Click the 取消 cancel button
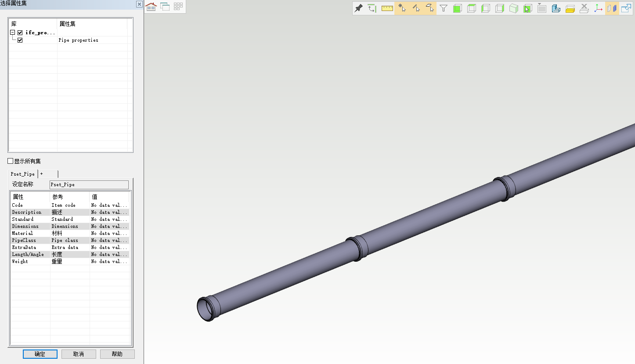 [x=79, y=354]
